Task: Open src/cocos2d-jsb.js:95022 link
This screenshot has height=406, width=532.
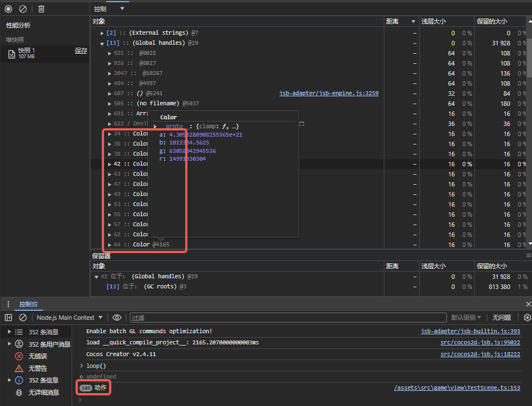Action: pyautogui.click(x=480, y=343)
